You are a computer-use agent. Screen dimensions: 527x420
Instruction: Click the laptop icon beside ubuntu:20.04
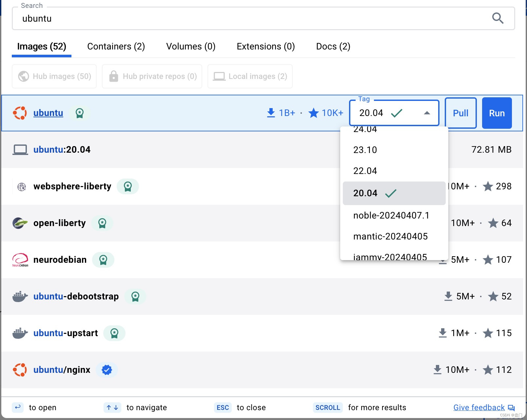[x=20, y=150]
